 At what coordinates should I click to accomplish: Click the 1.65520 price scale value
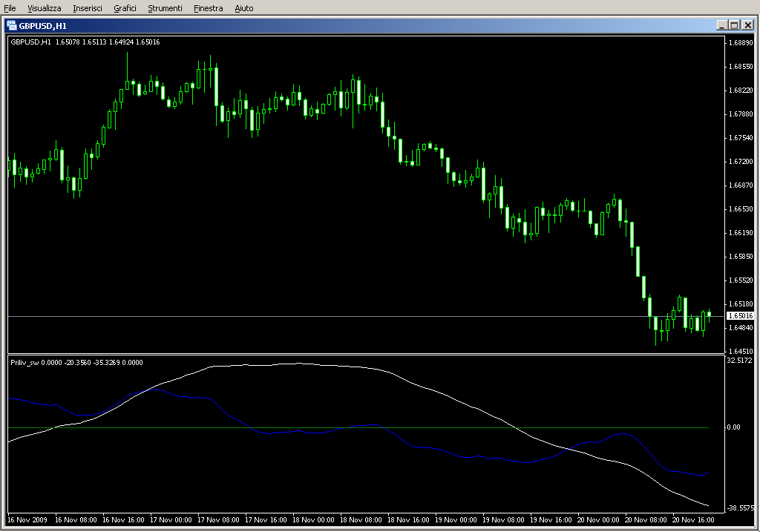click(x=741, y=280)
